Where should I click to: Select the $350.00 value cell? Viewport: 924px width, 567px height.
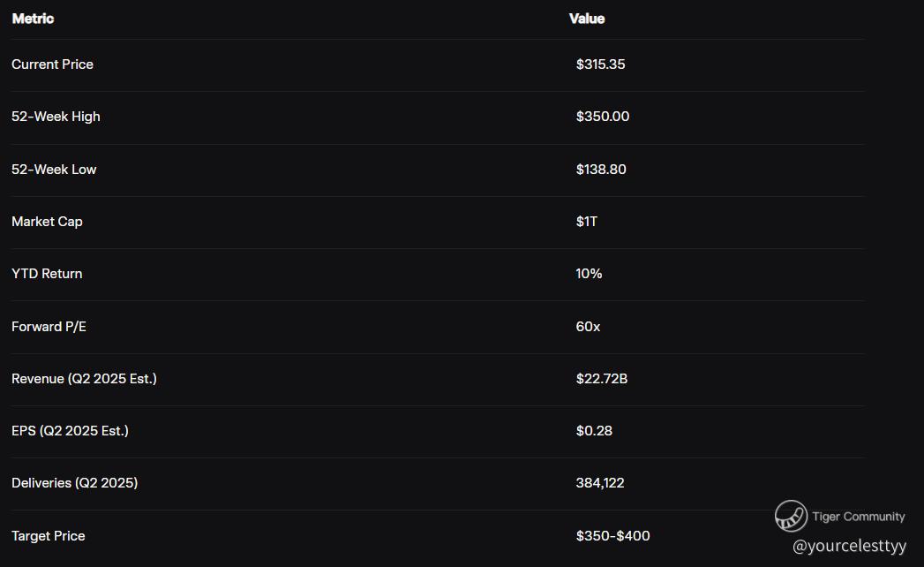(603, 117)
